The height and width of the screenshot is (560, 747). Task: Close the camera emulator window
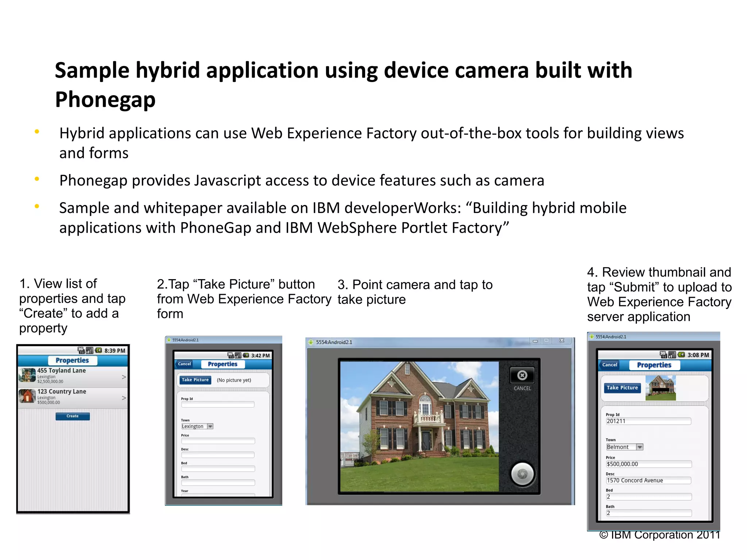pos(562,341)
